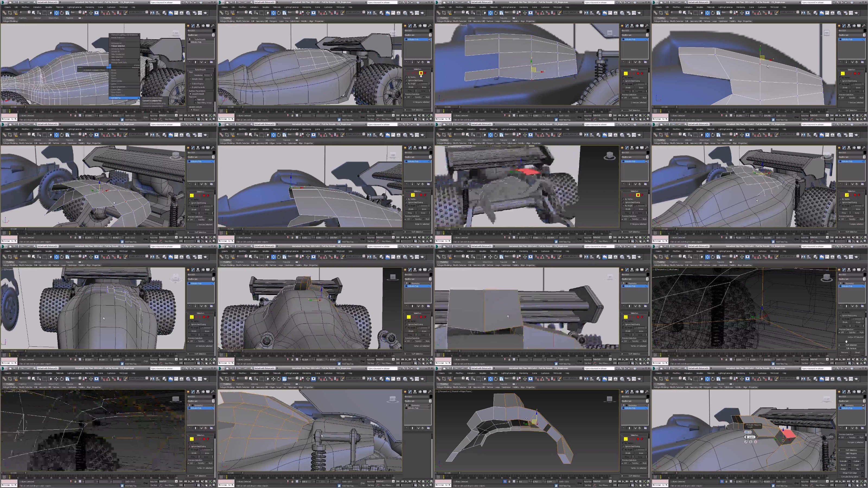
Task: Enable Isoline Display checkbox in TurboSmooth
Action: click(190, 84)
